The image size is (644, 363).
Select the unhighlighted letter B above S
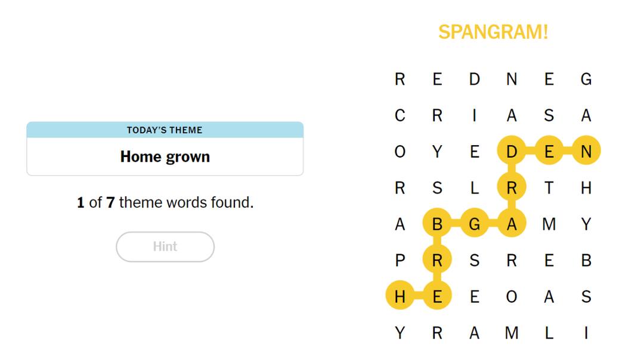pyautogui.click(x=586, y=260)
